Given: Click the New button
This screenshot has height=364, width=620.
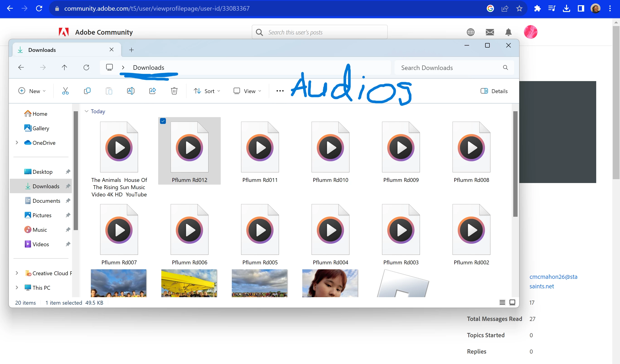Looking at the screenshot, I should (32, 91).
